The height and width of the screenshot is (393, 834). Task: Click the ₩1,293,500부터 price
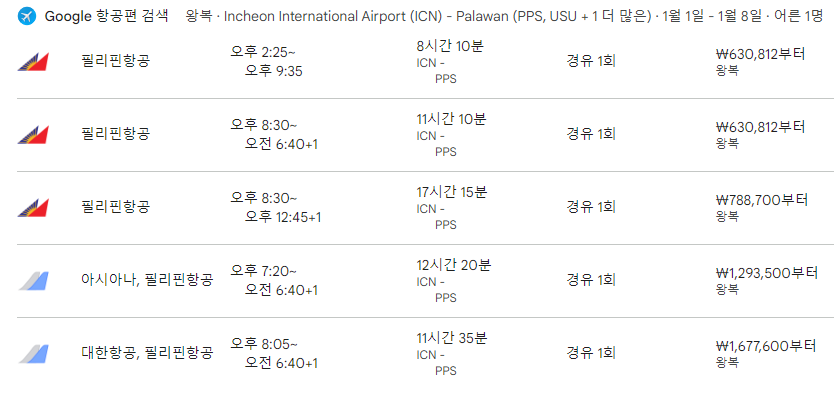tap(766, 273)
